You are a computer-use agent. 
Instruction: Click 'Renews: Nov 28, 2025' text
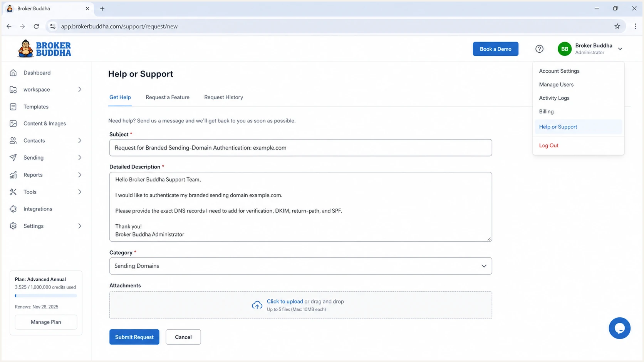pos(37,307)
